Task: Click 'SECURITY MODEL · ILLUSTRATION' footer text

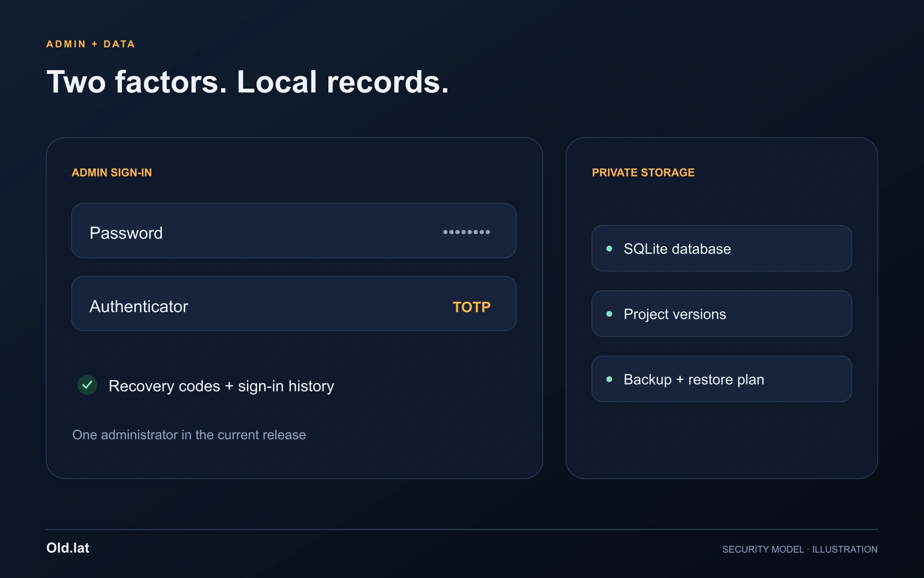Action: pyautogui.click(x=800, y=549)
